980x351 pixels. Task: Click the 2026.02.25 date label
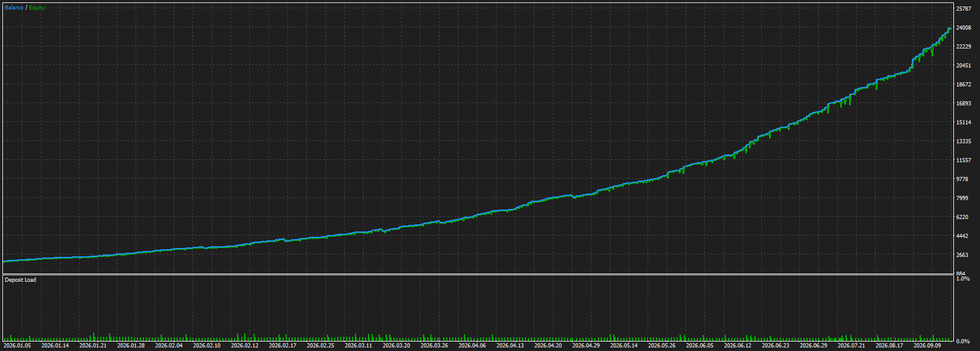pos(321,346)
